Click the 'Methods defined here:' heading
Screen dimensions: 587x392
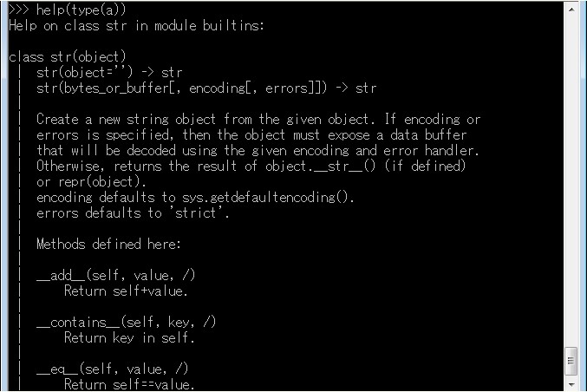(x=108, y=244)
